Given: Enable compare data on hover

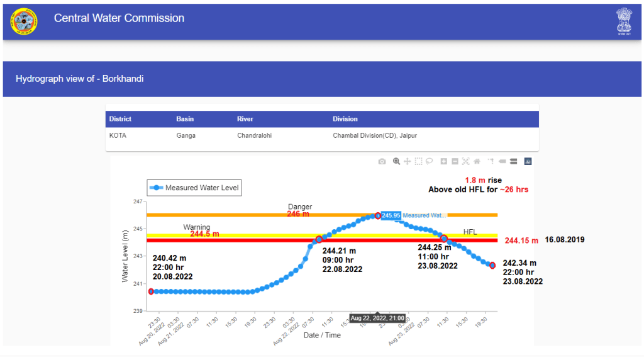Looking at the screenshot, I should (x=513, y=162).
